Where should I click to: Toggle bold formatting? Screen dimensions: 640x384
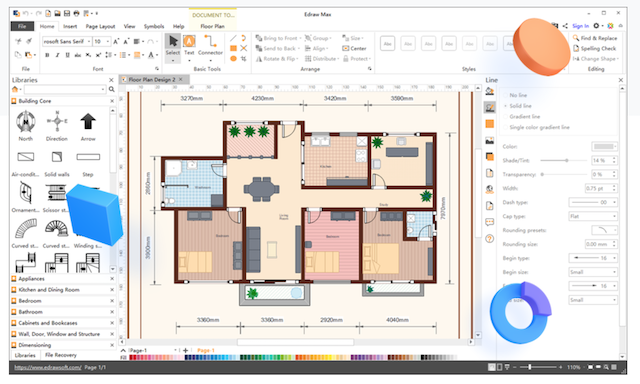(x=47, y=55)
